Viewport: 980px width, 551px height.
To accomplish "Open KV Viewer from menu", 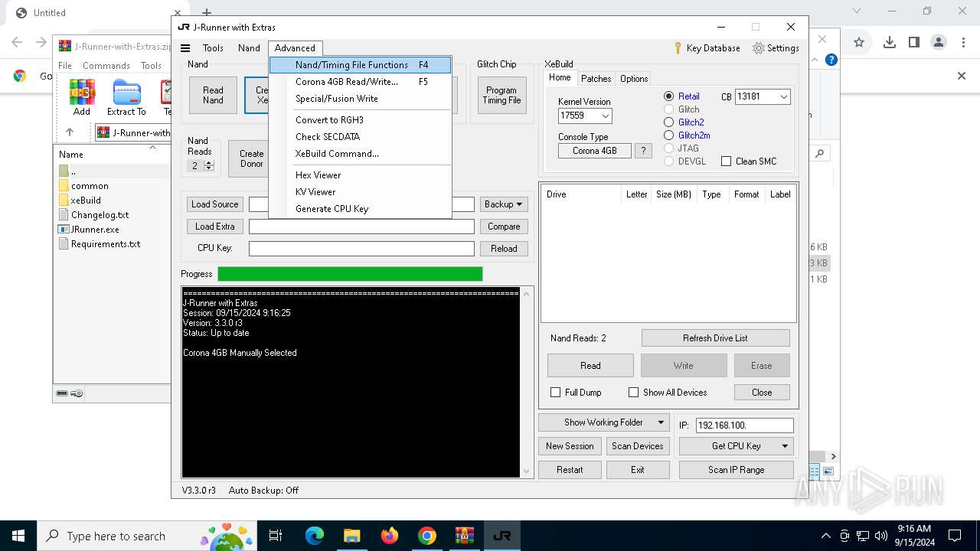I will click(360, 192).
